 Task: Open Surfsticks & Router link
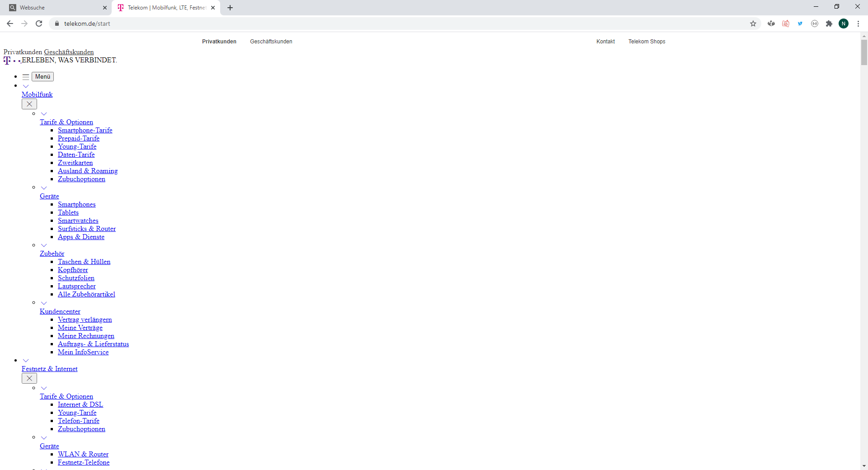[87, 229]
